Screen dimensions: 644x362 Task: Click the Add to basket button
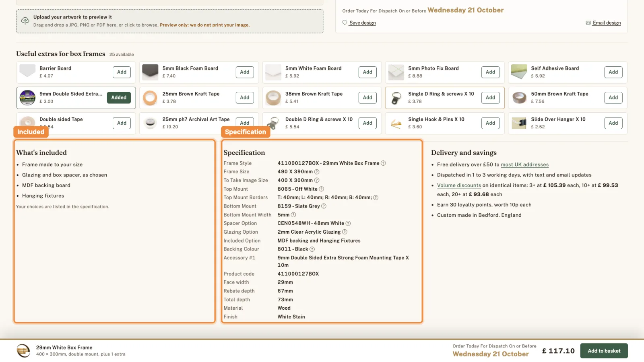604,351
